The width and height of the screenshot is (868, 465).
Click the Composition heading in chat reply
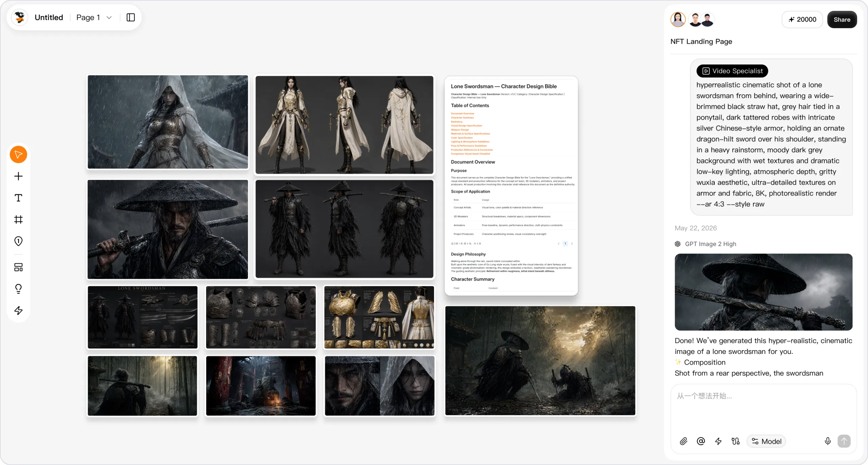705,362
